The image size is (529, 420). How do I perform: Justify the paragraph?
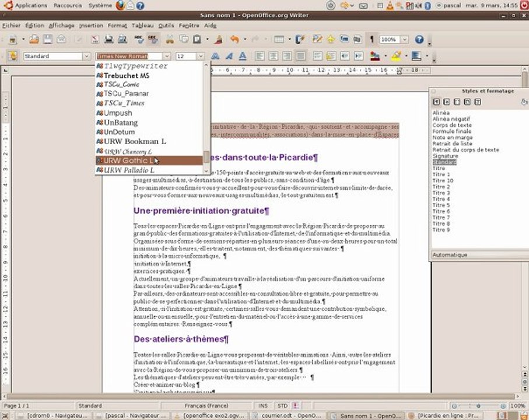pos(300,56)
